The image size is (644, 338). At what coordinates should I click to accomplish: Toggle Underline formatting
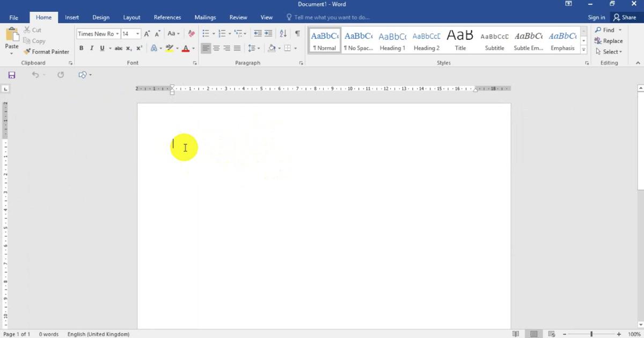pos(102,48)
